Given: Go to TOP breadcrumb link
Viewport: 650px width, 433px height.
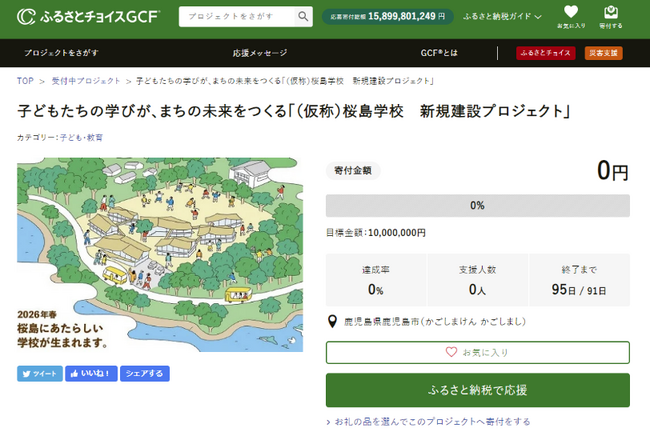Looking at the screenshot, I should point(25,80).
